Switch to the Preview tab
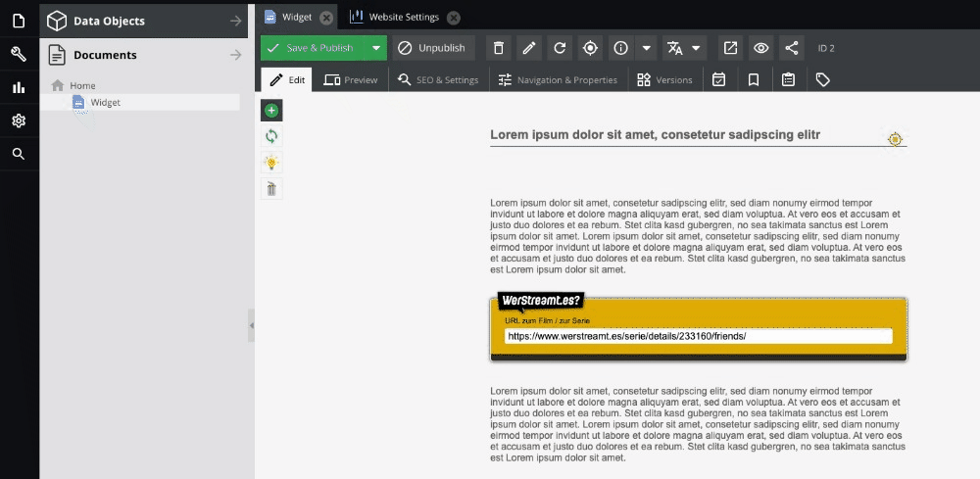 pos(350,80)
